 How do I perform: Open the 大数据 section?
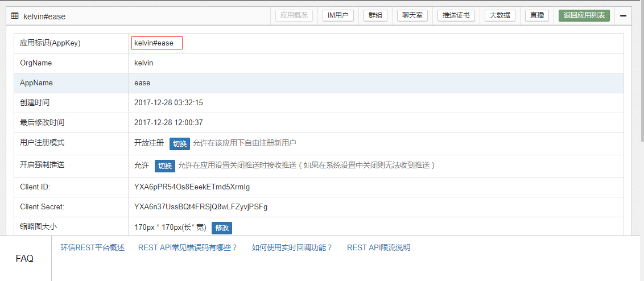tap(500, 15)
